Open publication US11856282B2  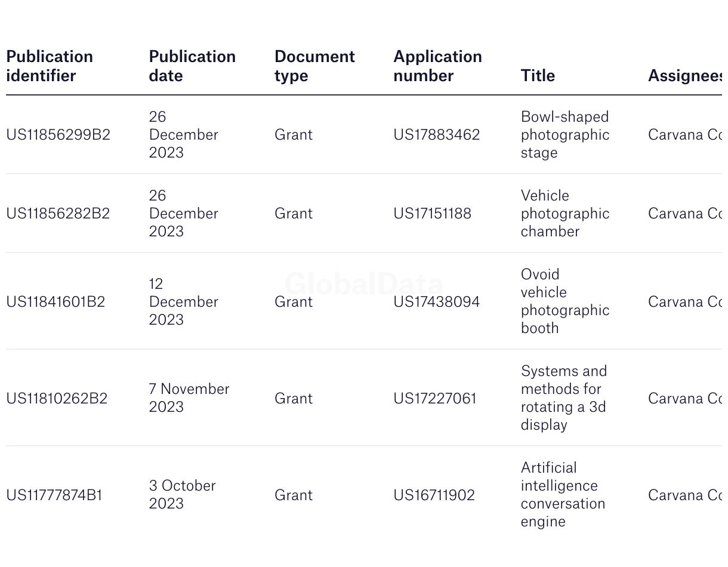pyautogui.click(x=58, y=213)
